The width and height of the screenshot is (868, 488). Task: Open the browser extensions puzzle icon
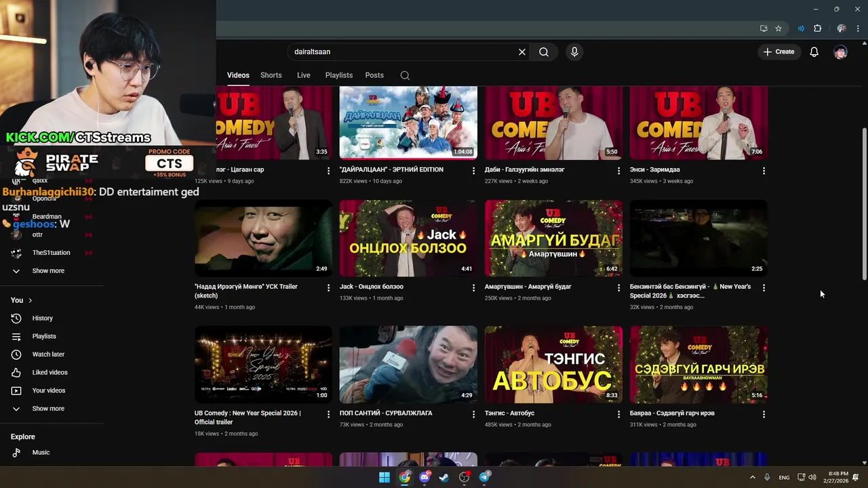(817, 28)
